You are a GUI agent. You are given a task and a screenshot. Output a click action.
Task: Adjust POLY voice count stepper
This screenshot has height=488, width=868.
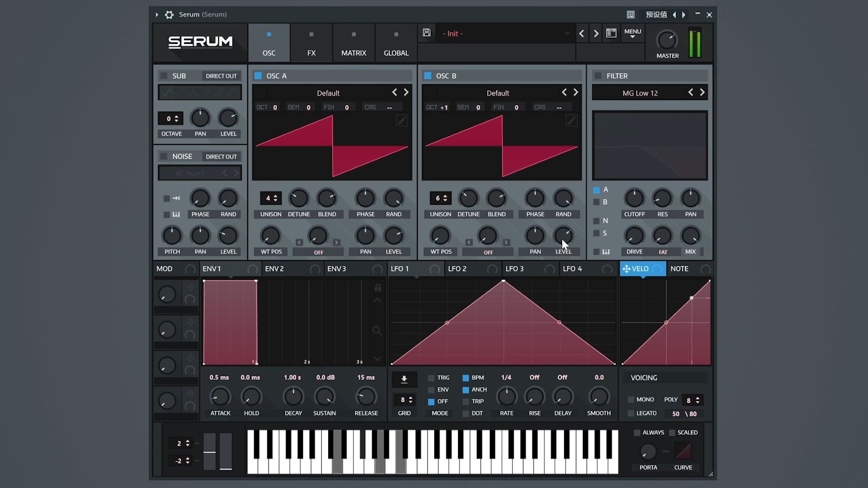[692, 400]
